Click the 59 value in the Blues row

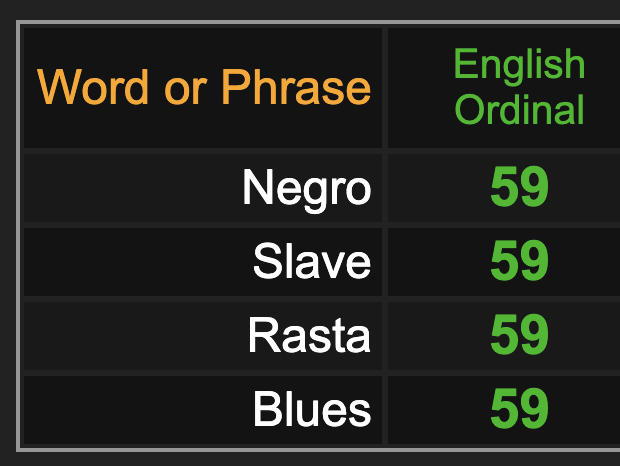[x=519, y=409]
